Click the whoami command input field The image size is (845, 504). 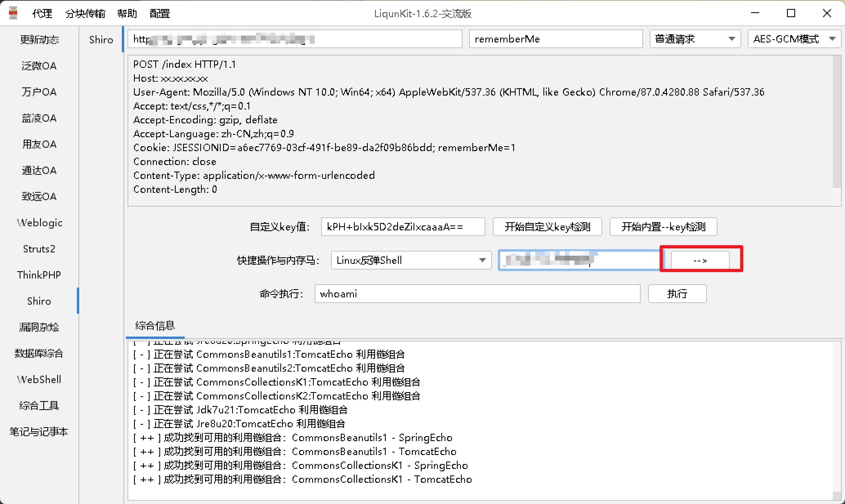click(477, 294)
